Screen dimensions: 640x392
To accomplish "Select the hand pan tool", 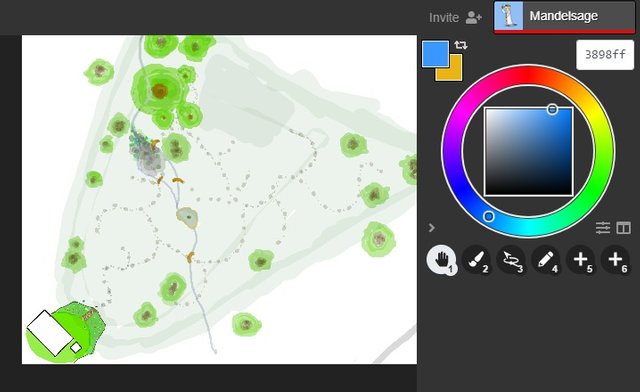I will click(x=441, y=259).
